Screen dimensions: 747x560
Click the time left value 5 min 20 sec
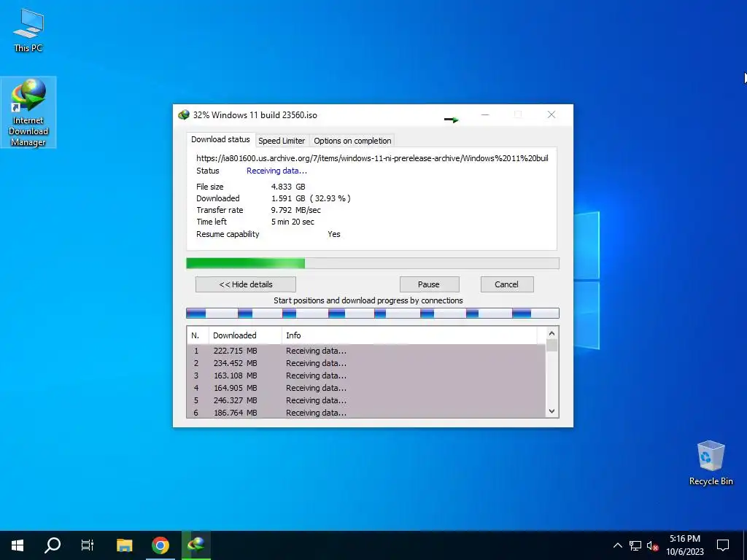pyautogui.click(x=293, y=222)
